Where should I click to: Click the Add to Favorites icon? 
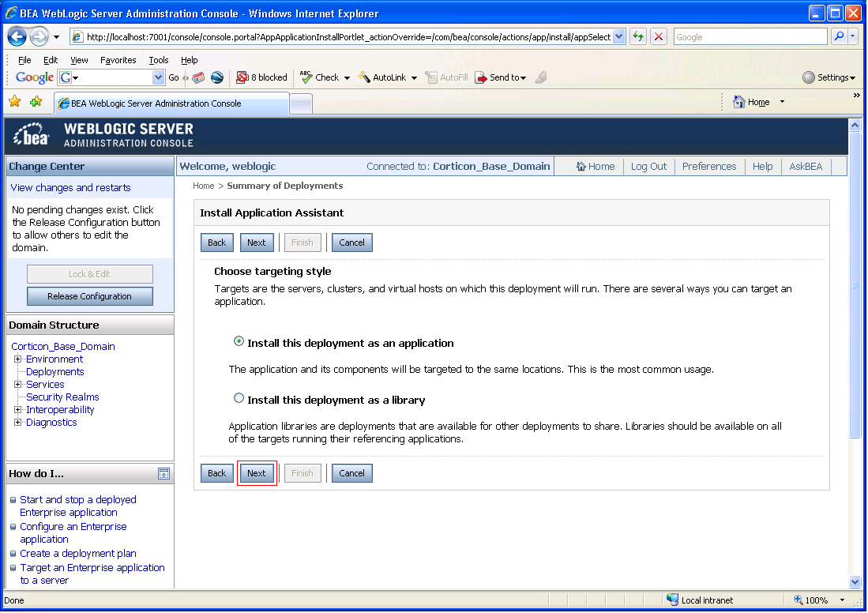point(36,102)
